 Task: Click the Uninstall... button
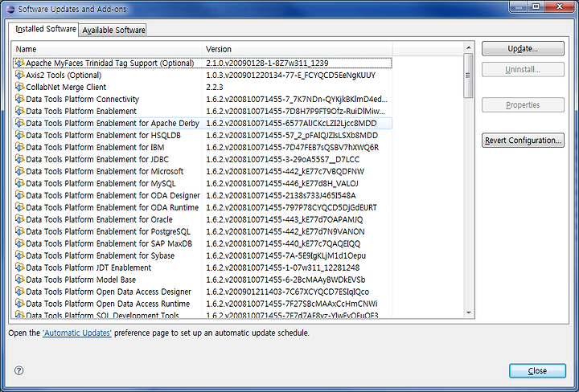pyautogui.click(x=523, y=69)
